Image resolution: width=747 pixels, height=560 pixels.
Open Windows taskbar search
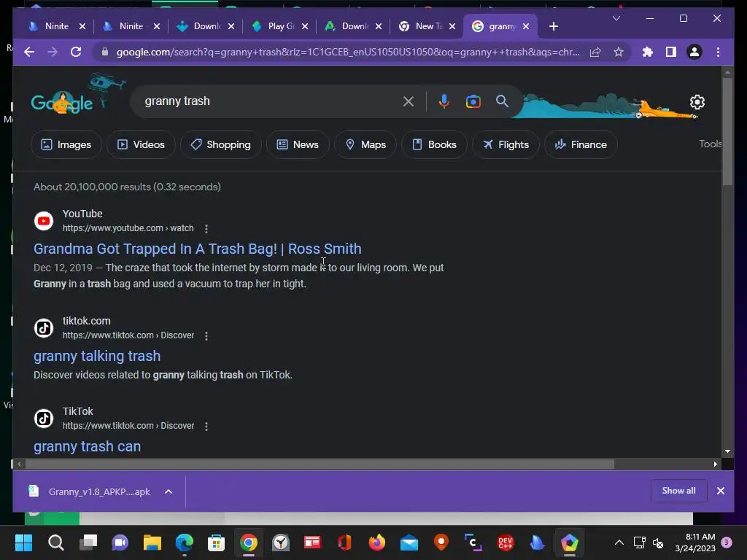[x=55, y=542]
